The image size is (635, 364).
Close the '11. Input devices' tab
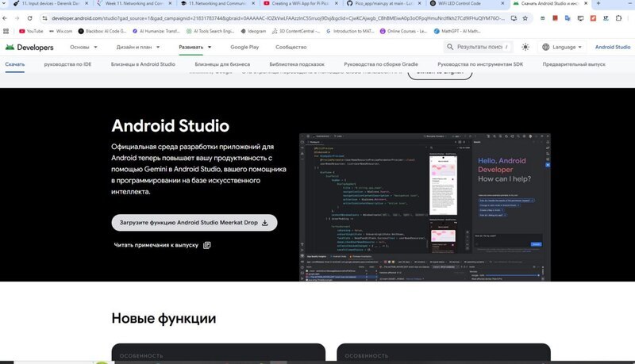tap(87, 3)
